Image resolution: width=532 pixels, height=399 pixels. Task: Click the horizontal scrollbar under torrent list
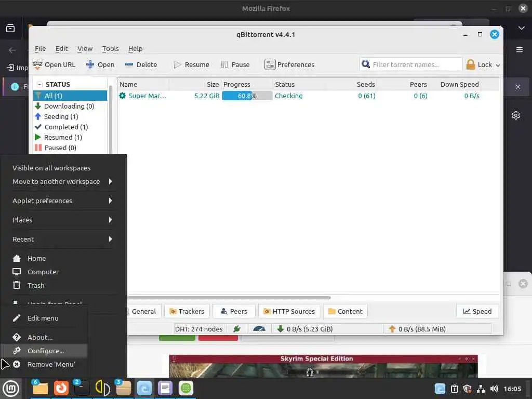click(x=229, y=298)
